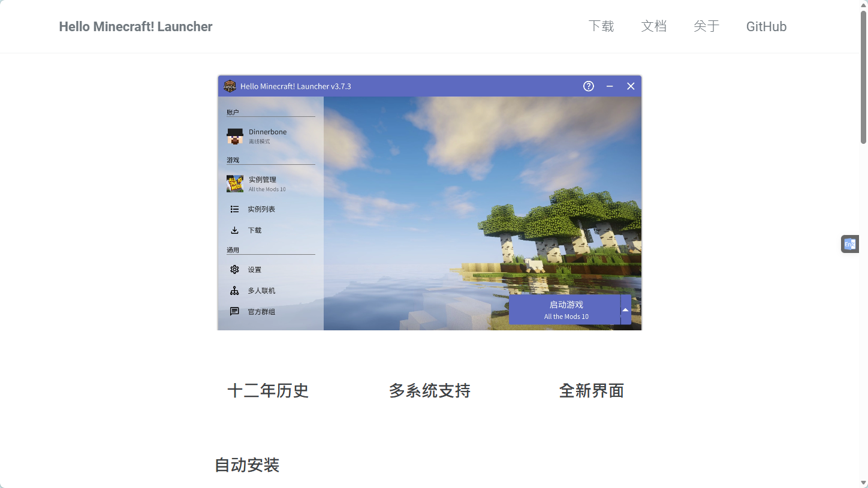The width and height of the screenshot is (868, 488).
Task: Click the 账户 section header
Action: (x=233, y=112)
